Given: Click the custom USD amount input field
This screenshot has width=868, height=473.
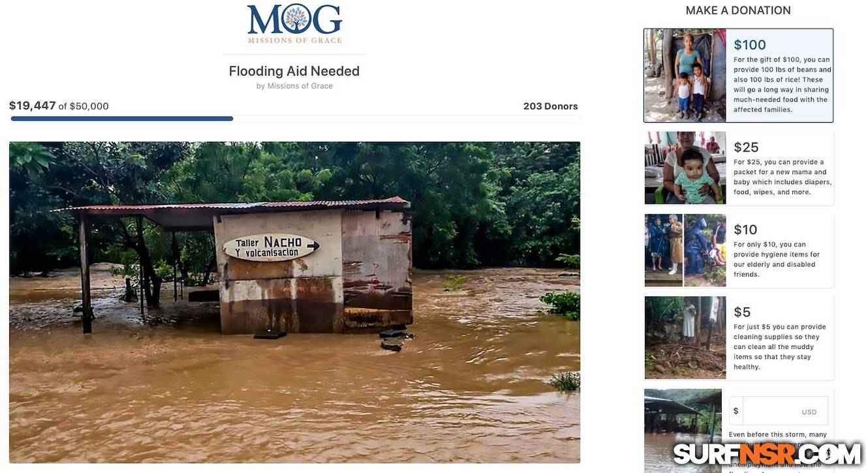Looking at the screenshot, I should [779, 411].
